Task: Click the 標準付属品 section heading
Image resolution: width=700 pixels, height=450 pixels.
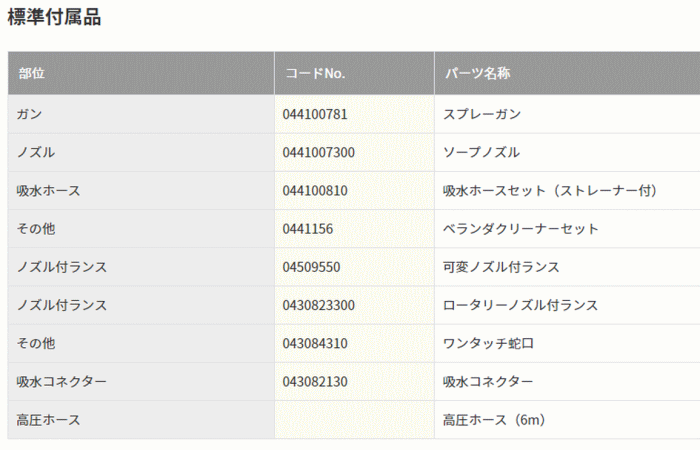Action: click(54, 17)
